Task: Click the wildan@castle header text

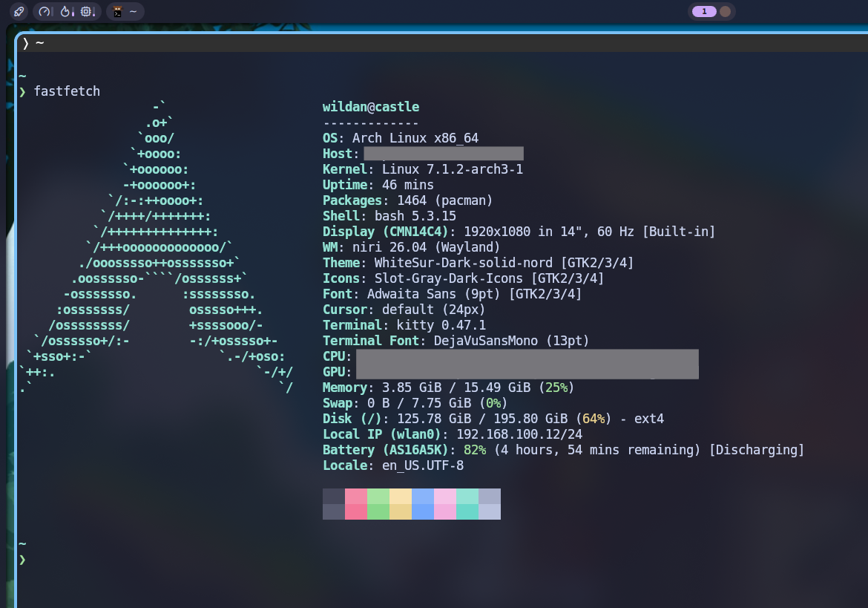Action: (371, 107)
